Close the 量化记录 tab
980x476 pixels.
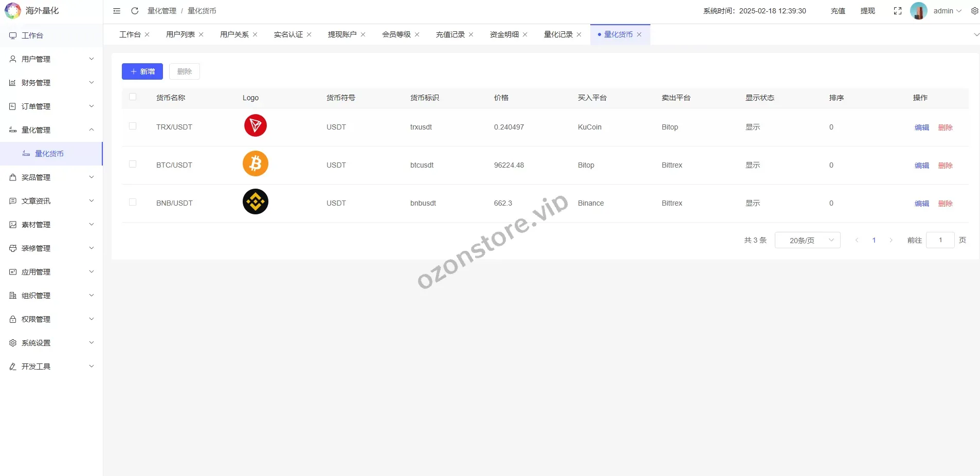click(579, 34)
